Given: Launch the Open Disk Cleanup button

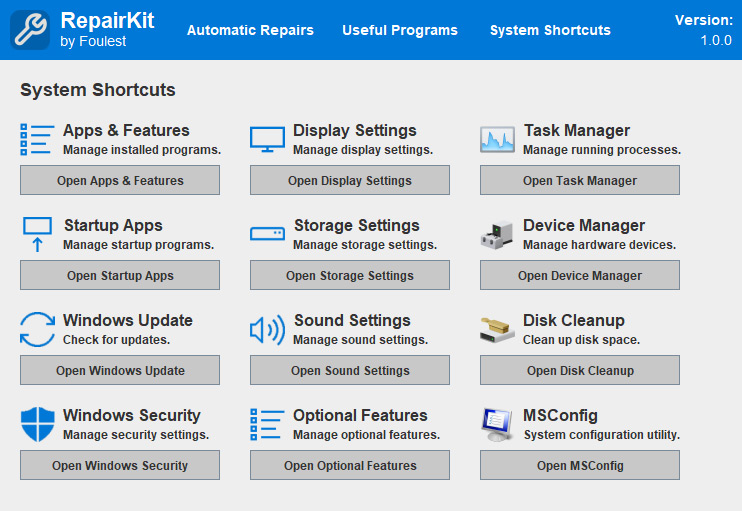Looking at the screenshot, I should click(580, 370).
